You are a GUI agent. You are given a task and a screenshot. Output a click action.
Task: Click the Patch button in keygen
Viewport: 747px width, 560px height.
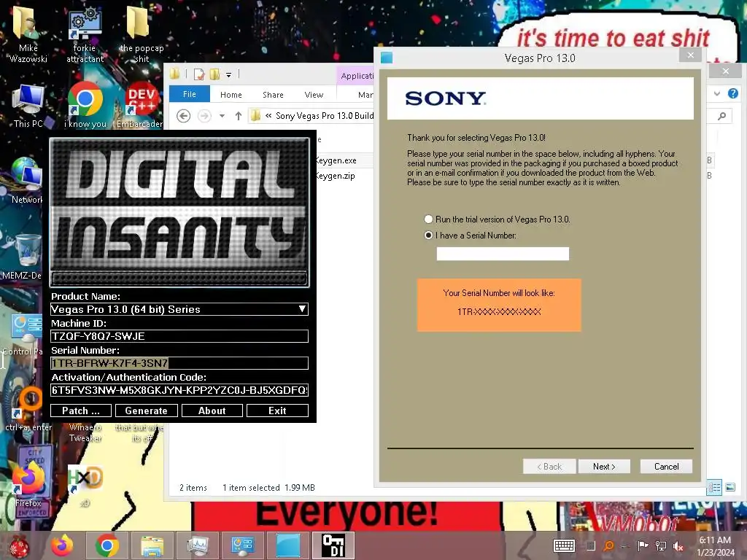pos(81,411)
